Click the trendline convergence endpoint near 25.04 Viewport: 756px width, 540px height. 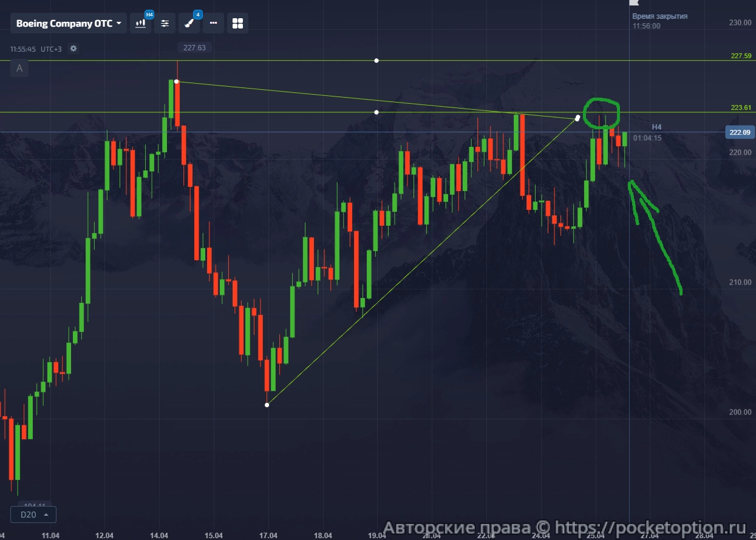point(577,118)
